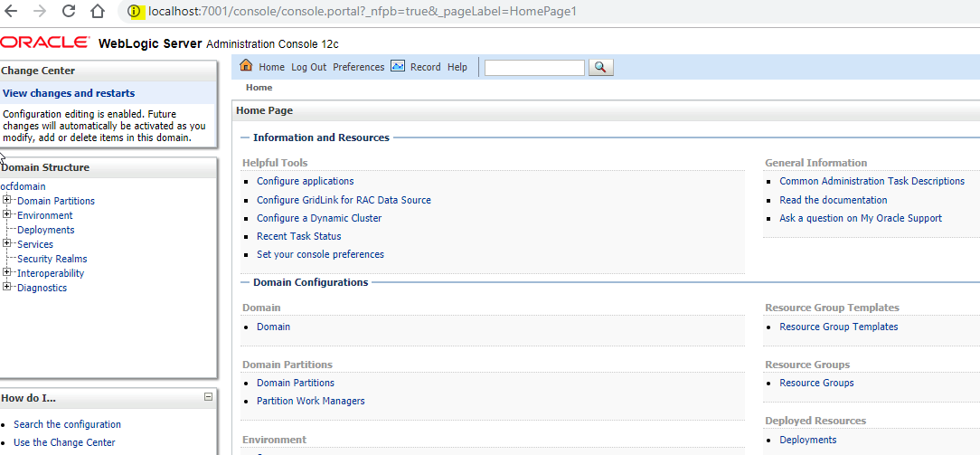Open Configure a Dynamic Cluster link
Screen dimensions: 980x455
(319, 218)
